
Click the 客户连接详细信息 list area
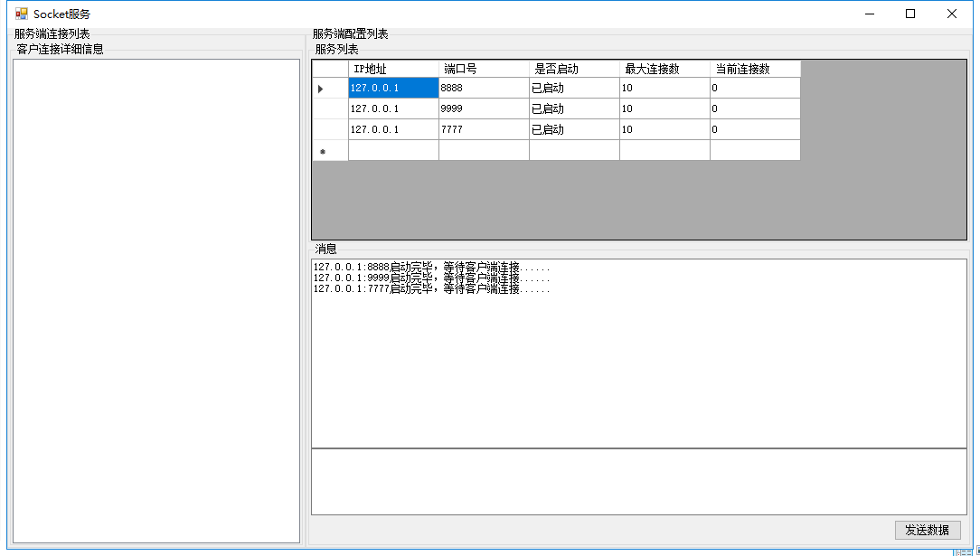156,301
